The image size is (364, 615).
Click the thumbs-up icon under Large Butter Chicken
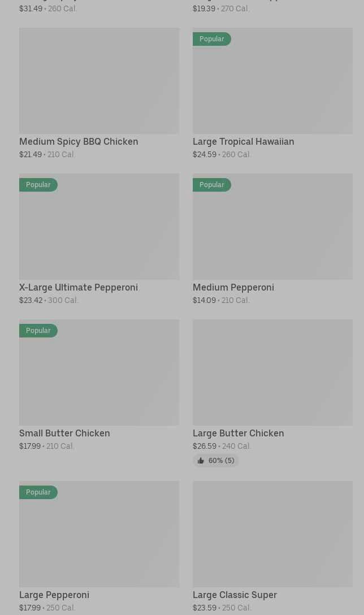(201, 461)
